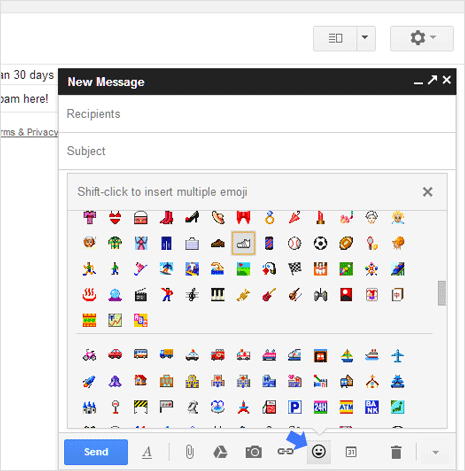Click the Recipients field
The image size is (465, 471).
pyautogui.click(x=257, y=114)
